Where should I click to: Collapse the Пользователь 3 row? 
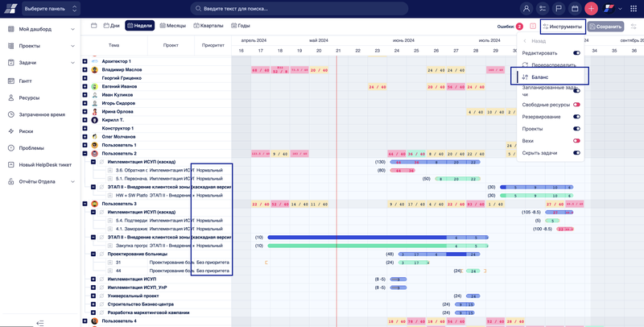pos(84,204)
